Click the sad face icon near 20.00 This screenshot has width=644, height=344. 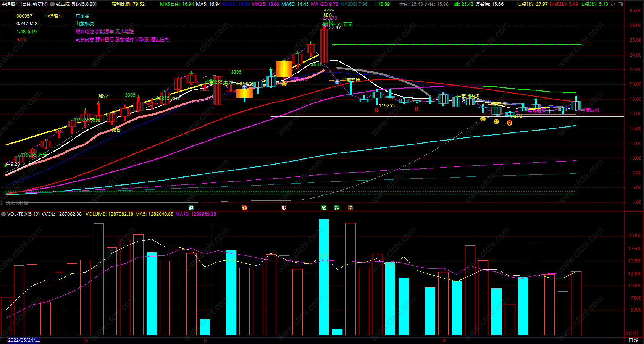point(337,81)
